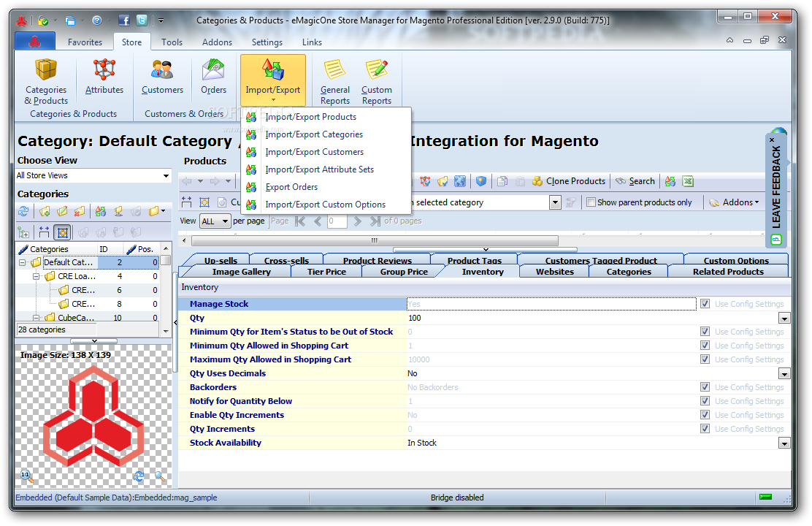Screen dimensions: 812x526
Task: Open Categories & Products ribbon button
Action: tap(46, 82)
